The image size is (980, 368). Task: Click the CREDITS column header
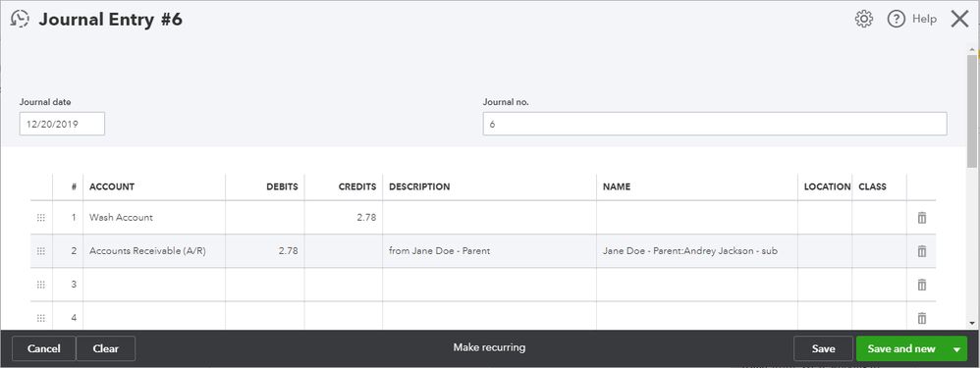click(x=358, y=186)
